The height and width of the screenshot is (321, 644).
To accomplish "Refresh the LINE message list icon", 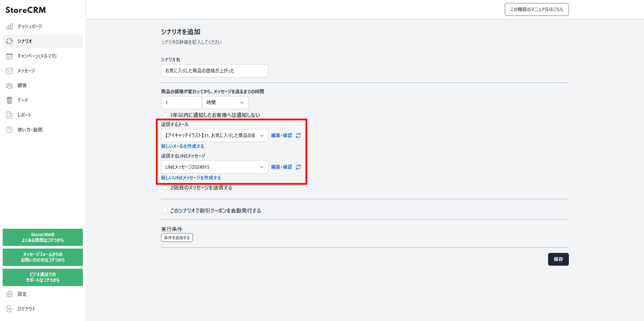I will click(x=298, y=167).
